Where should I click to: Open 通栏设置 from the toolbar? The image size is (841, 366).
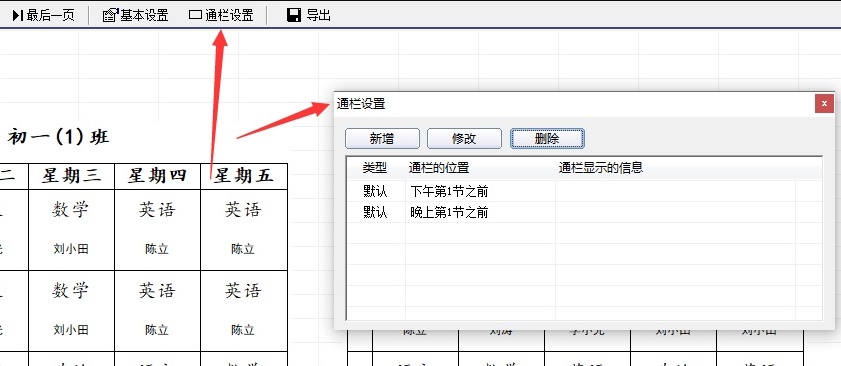[x=221, y=15]
